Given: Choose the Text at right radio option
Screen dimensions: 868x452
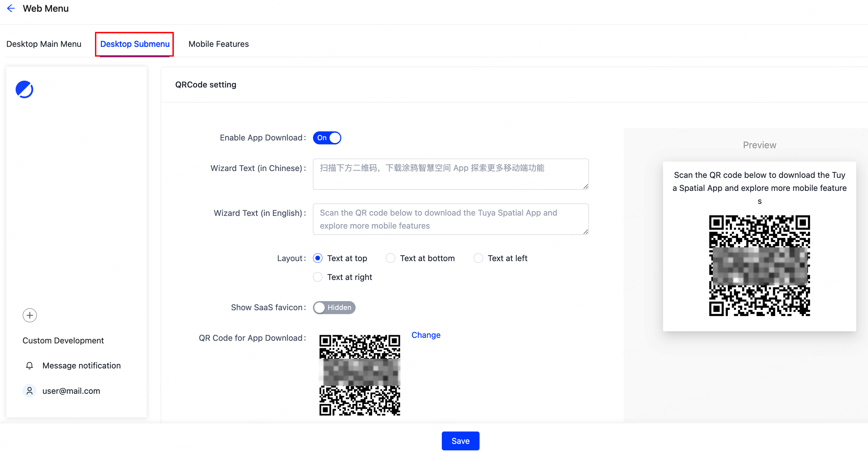Looking at the screenshot, I should click(x=318, y=277).
